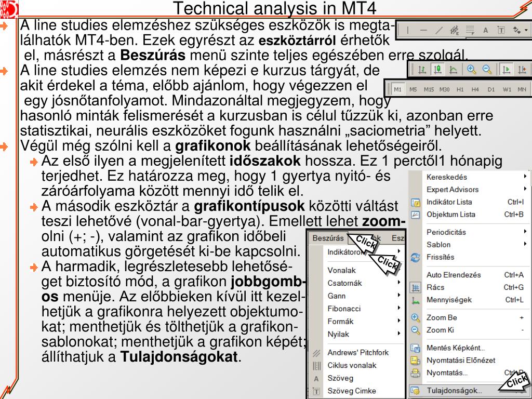Expand the Periodicitás submenu
This screenshot has height=399, width=532.
point(525,231)
